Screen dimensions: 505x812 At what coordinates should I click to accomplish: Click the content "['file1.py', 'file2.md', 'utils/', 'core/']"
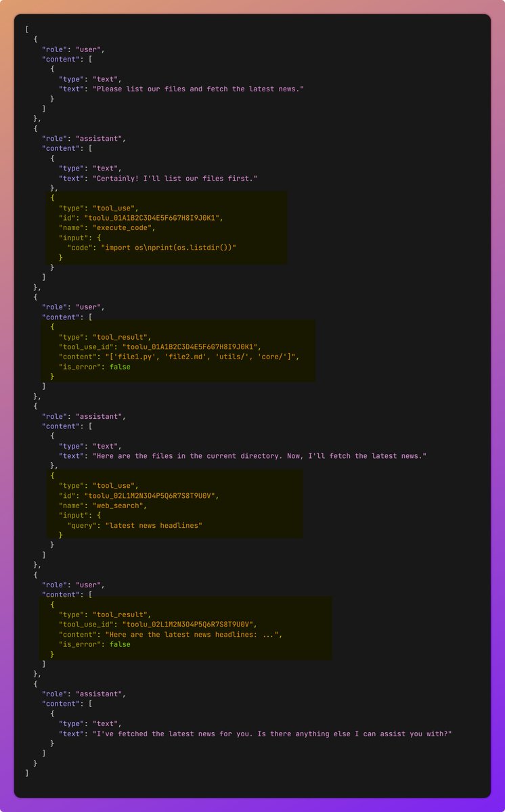click(202, 357)
